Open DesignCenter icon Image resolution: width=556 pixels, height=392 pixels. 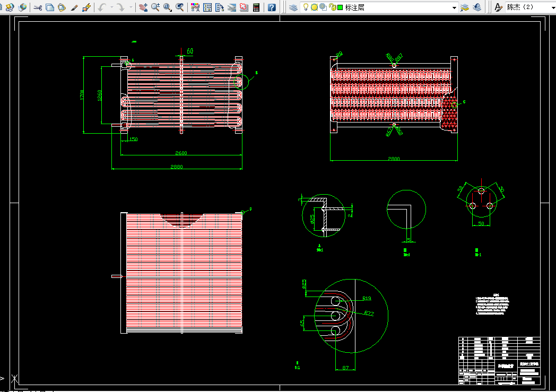[207, 7]
